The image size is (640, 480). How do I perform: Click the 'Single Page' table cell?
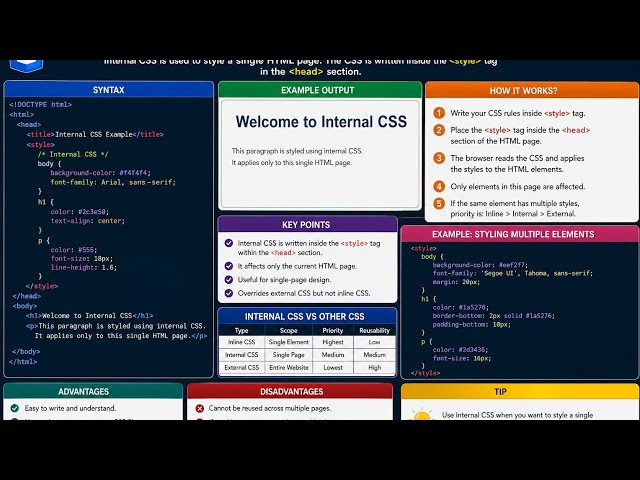289,355
